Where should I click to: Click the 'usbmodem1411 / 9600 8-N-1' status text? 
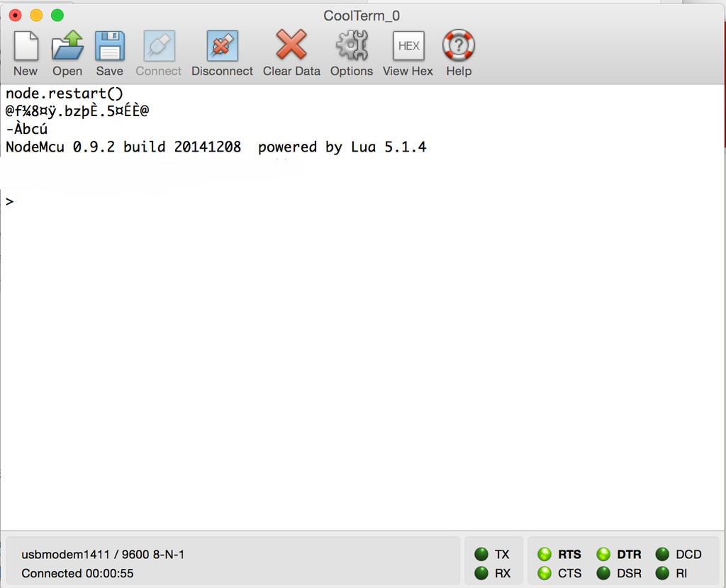point(103,554)
